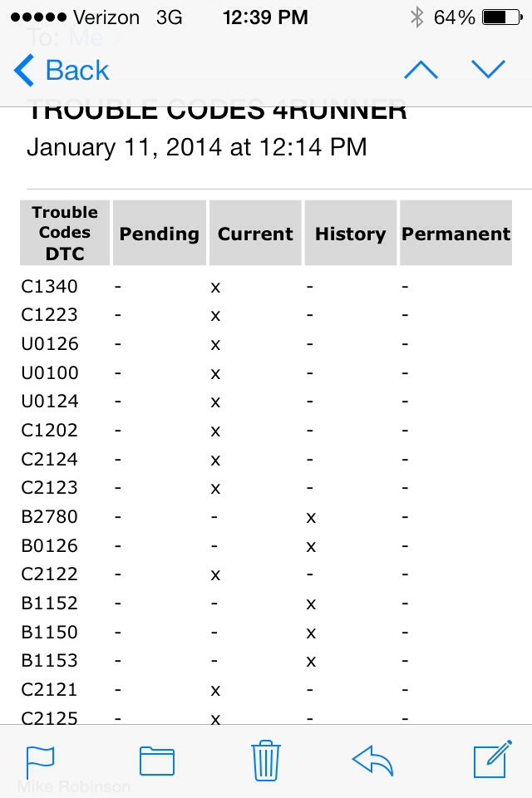Image resolution: width=532 pixels, height=798 pixels.
Task: Tap trouble code B2780 in table
Action: coord(49,516)
